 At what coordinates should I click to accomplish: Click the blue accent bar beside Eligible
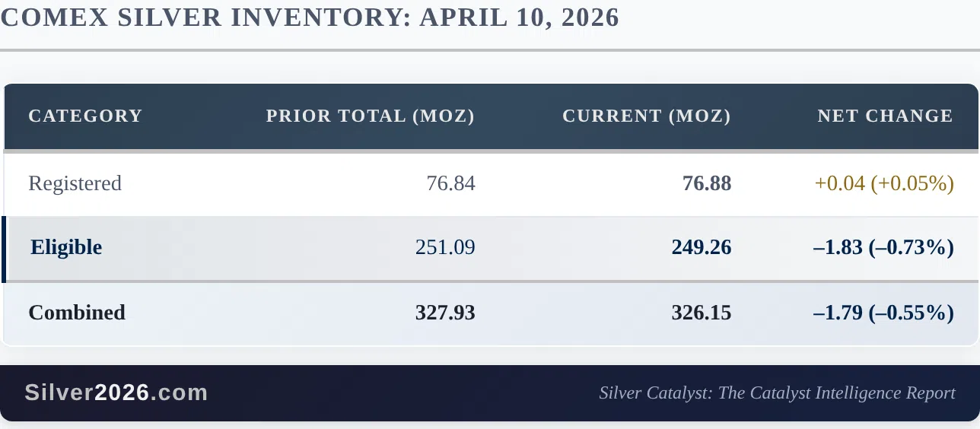(4, 249)
